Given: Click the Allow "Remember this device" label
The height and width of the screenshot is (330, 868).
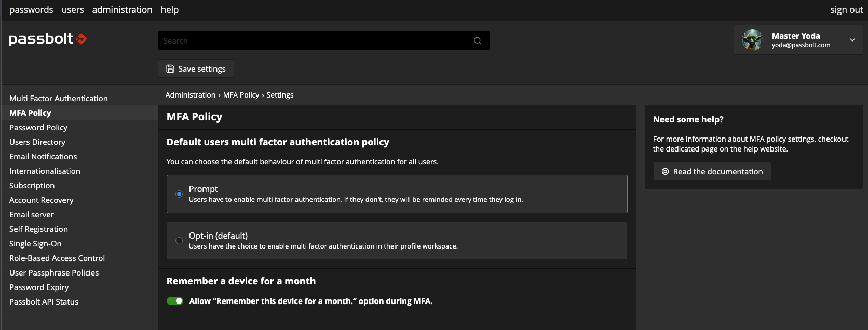Looking at the screenshot, I should 311,301.
